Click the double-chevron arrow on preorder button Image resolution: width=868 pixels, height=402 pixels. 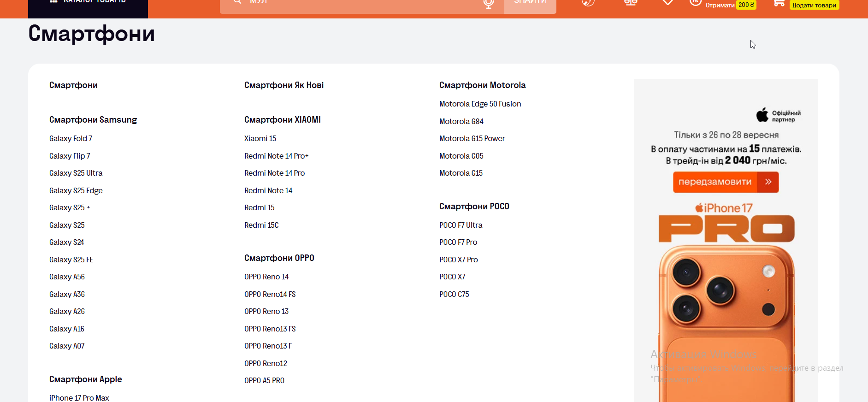[768, 182]
